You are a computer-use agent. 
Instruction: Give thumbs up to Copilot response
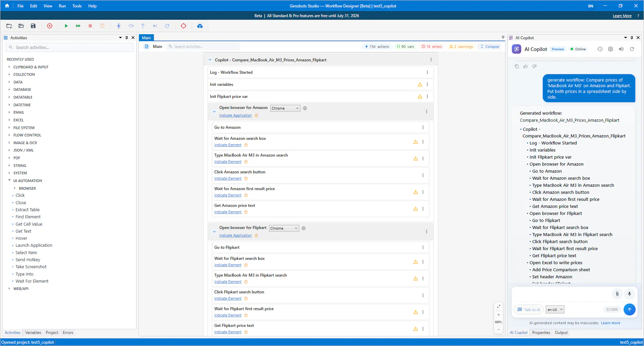coord(526,66)
